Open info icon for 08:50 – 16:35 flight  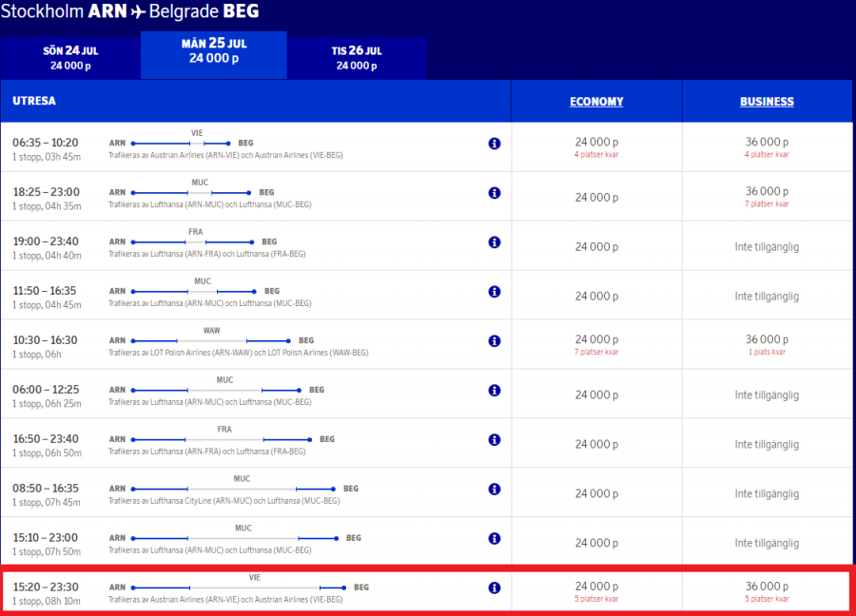point(495,490)
